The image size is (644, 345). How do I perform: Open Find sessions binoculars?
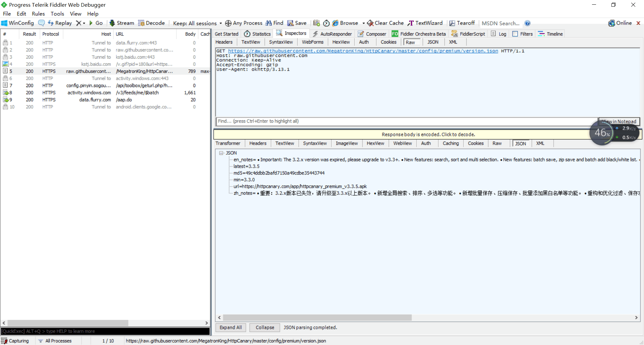[x=274, y=23]
